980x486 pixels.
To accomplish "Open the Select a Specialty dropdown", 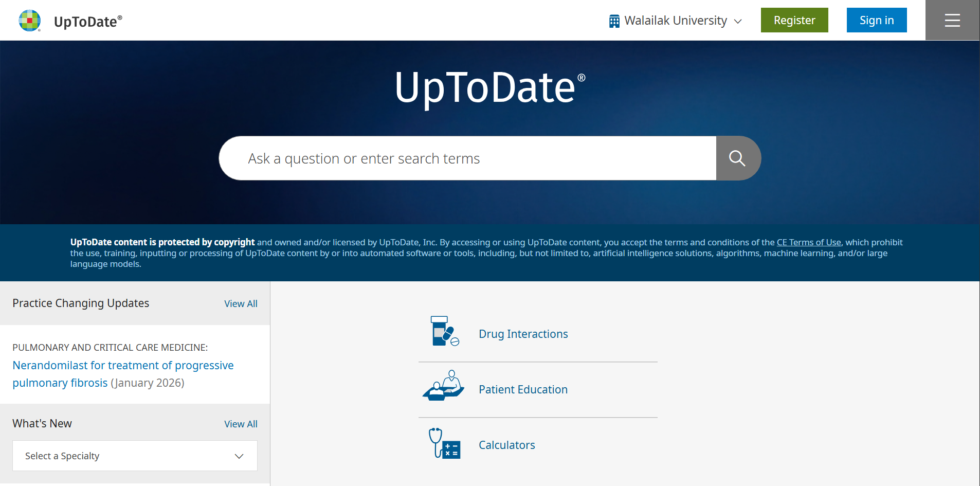I will pyautogui.click(x=135, y=456).
